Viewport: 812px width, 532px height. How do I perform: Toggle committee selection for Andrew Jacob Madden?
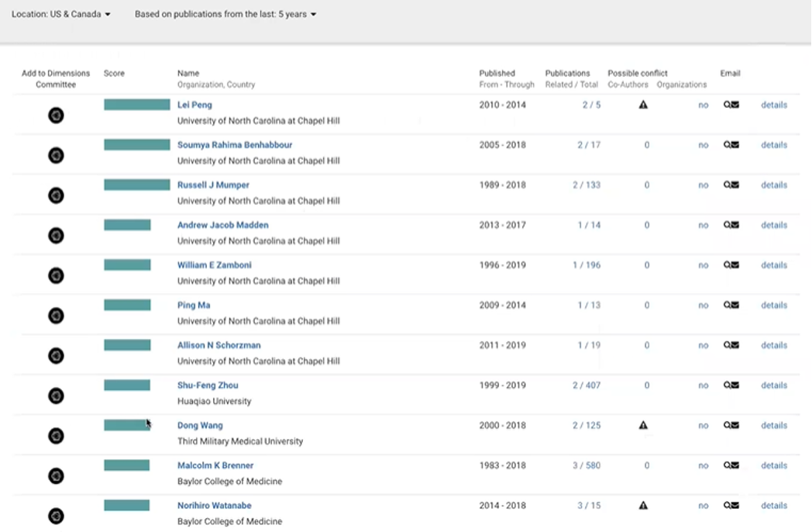[x=56, y=235]
